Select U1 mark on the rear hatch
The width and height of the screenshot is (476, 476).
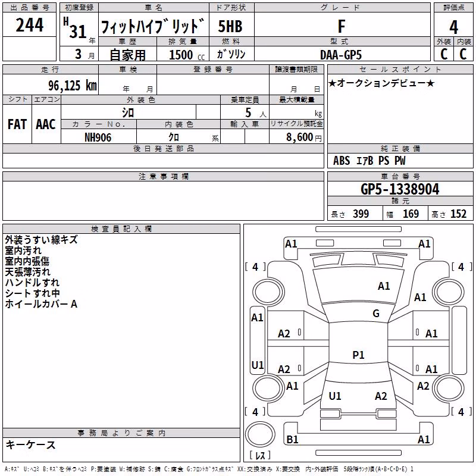coord(335,396)
